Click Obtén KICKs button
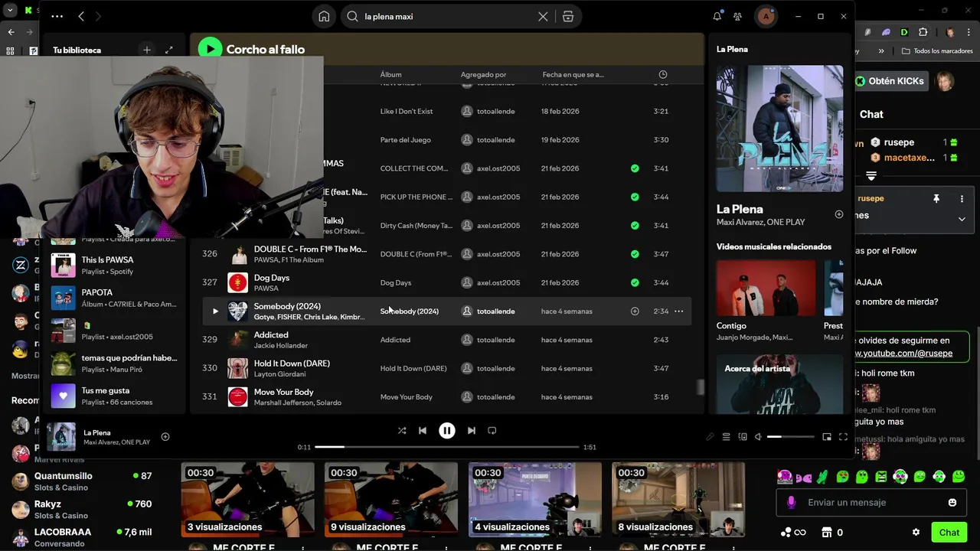The height and width of the screenshot is (551, 980). 890,81
